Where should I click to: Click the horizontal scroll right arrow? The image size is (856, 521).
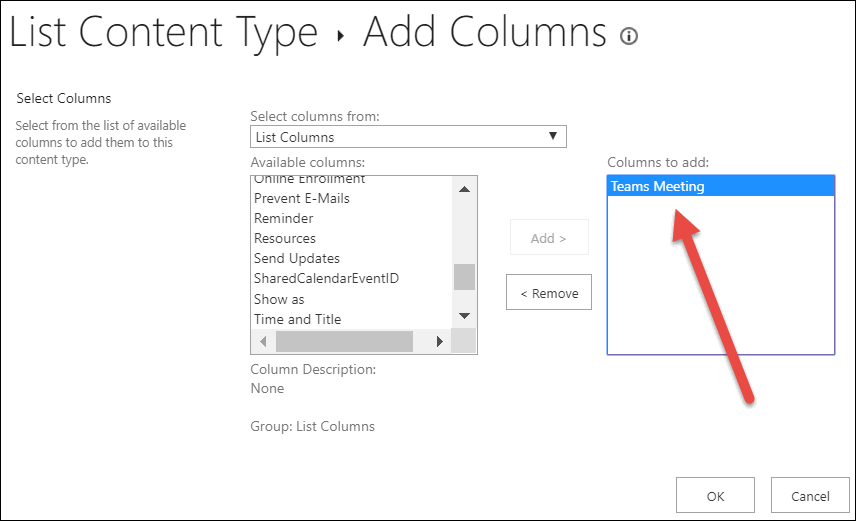439,342
